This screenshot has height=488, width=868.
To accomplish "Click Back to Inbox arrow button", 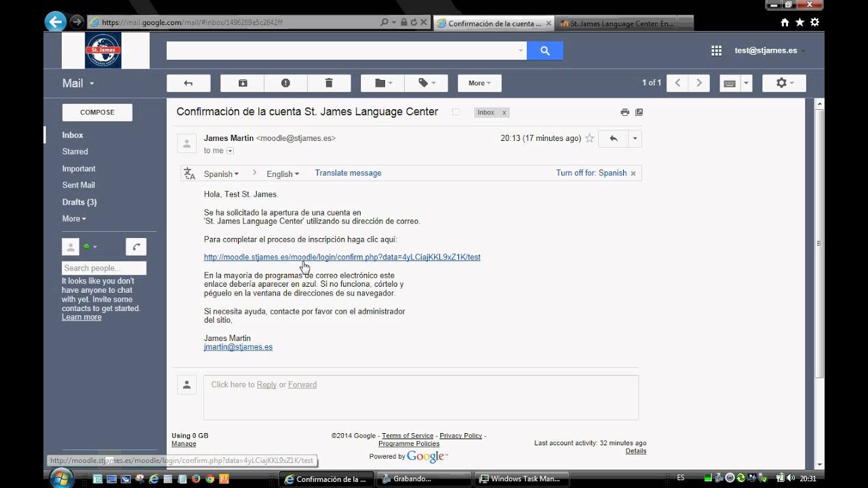I will 189,83.
